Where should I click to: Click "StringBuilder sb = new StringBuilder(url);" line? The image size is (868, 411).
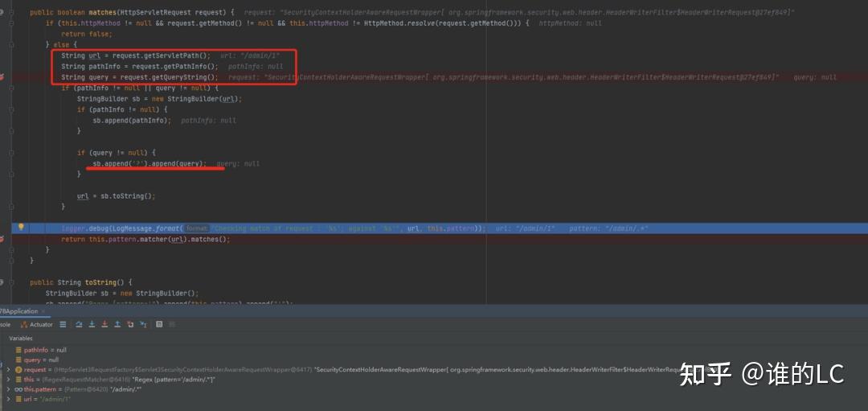coord(159,99)
